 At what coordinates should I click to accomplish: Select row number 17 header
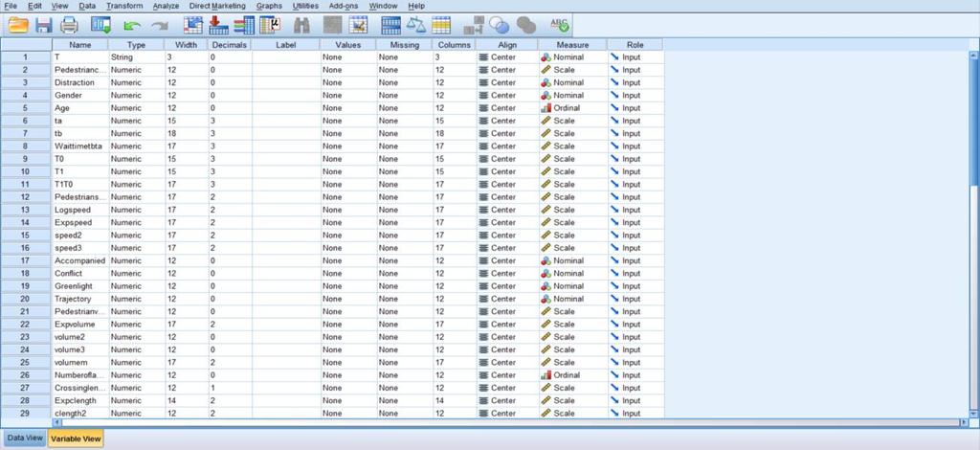click(26, 260)
